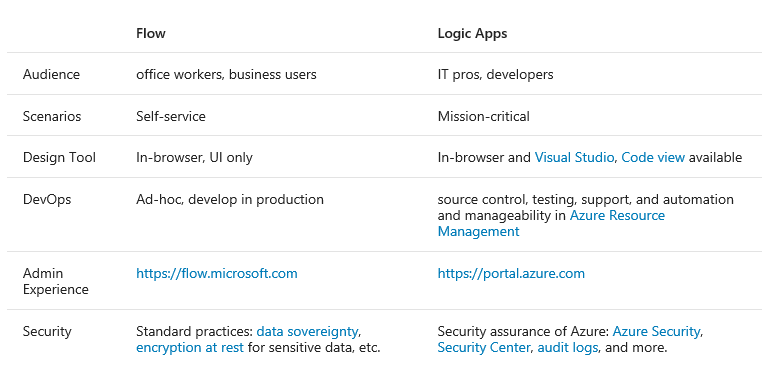
Task: Click the Scenarios row label
Action: (52, 116)
